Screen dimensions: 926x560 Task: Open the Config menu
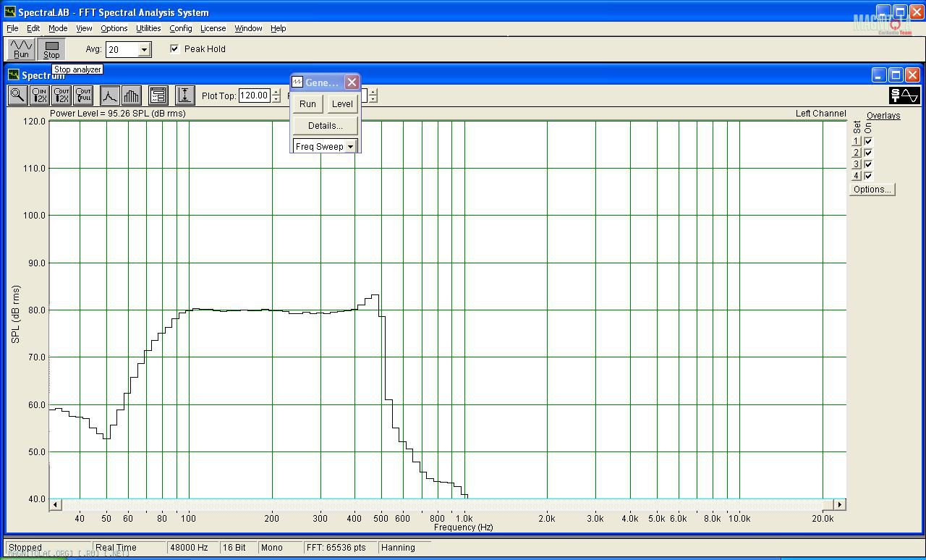[x=181, y=28]
